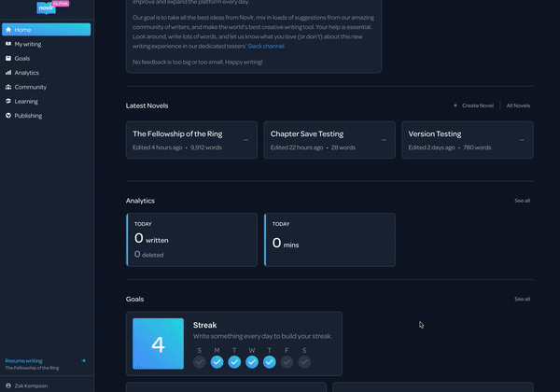The image size is (560, 392).
Task: Click the Publishing icon in sidebar
Action: point(8,116)
